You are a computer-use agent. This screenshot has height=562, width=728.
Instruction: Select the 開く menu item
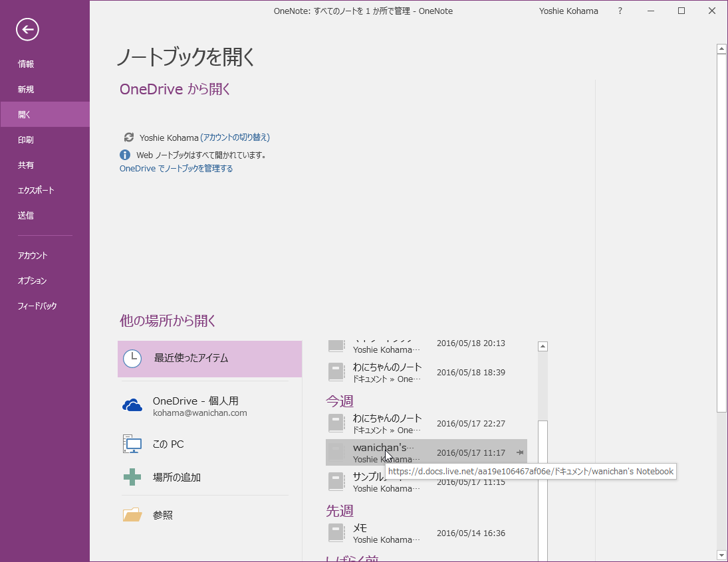pyautogui.click(x=45, y=114)
